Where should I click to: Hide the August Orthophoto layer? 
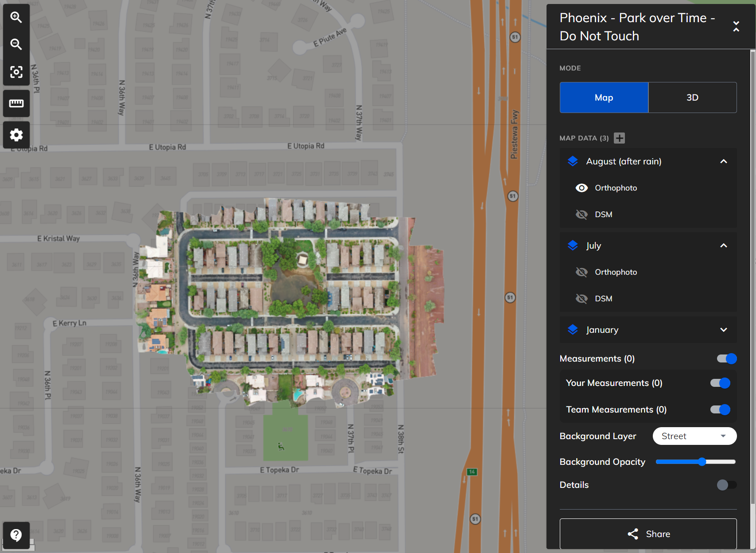click(x=582, y=188)
